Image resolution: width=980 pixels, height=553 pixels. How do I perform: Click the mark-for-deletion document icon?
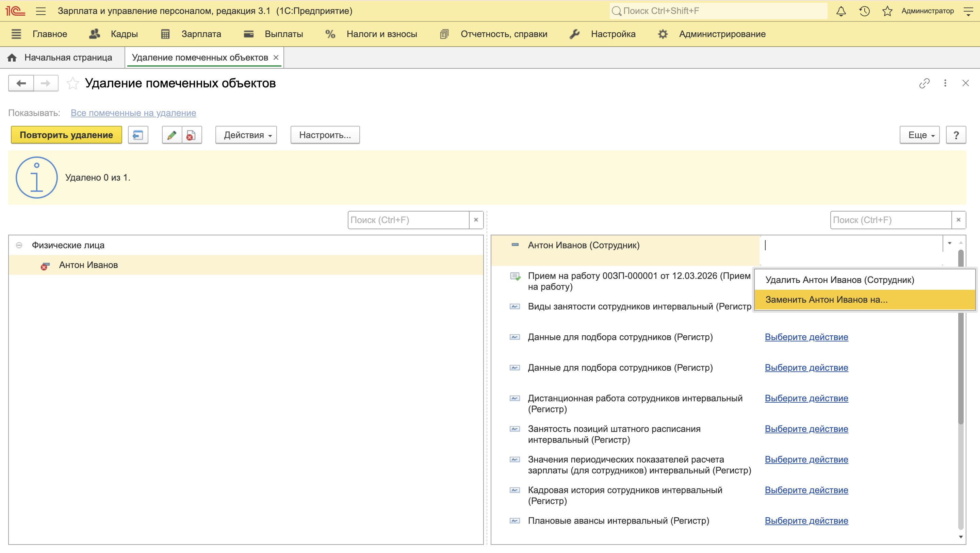[x=191, y=135]
